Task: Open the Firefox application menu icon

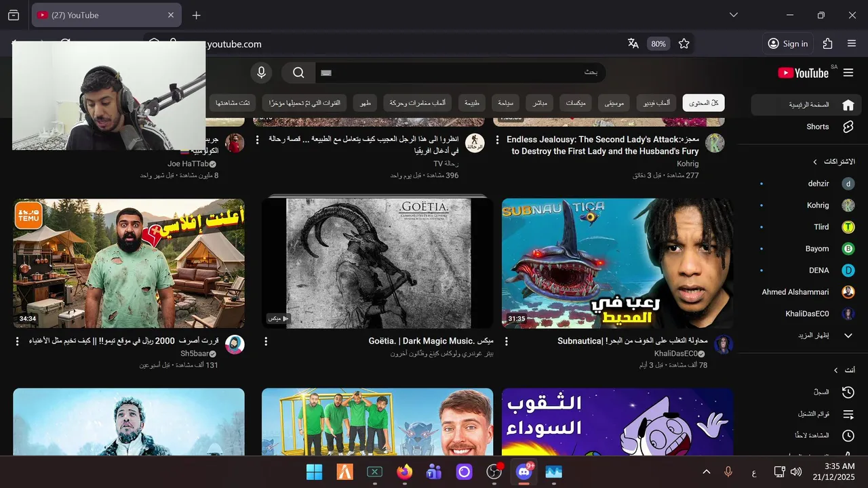Action: point(852,43)
